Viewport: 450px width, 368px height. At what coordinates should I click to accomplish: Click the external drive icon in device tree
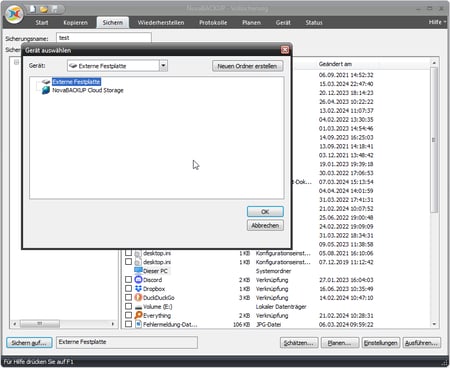point(46,82)
